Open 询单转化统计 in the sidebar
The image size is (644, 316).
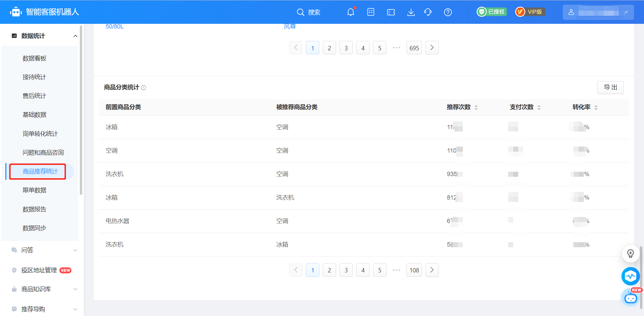coord(40,134)
